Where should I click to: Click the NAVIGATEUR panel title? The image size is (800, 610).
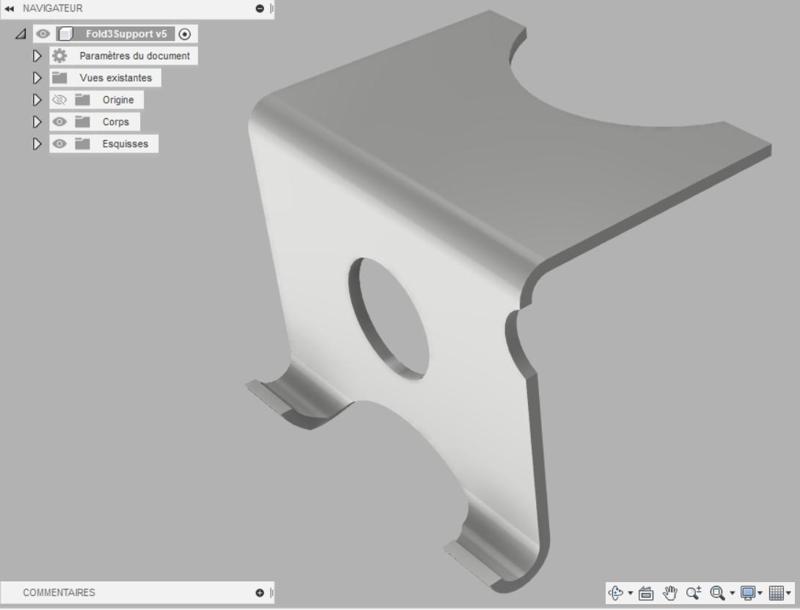(x=53, y=8)
